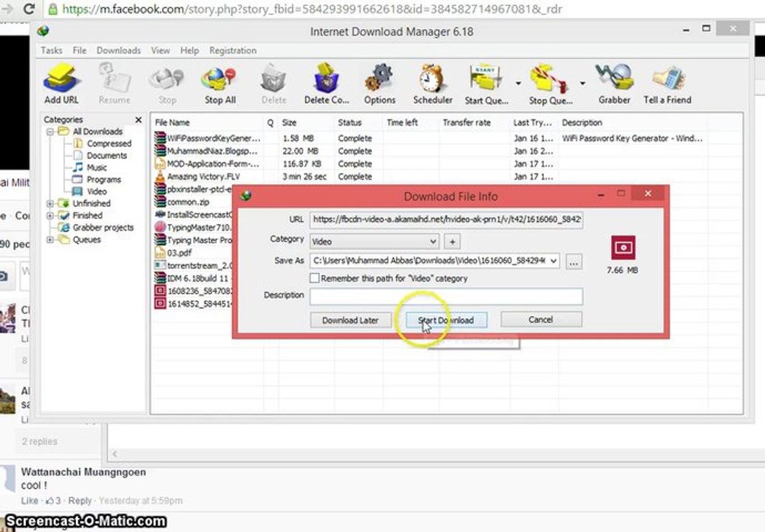Expand the Queues tree node
The image size is (765, 532).
pyautogui.click(x=50, y=239)
